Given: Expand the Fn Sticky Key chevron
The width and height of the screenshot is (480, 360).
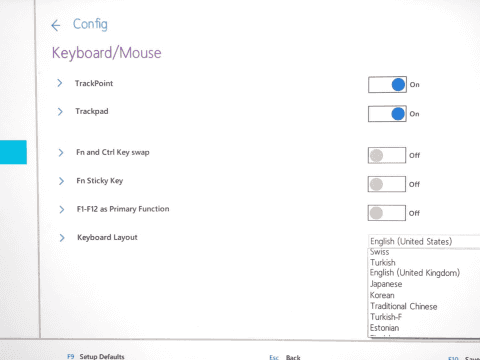Looking at the screenshot, I should 61,181.
